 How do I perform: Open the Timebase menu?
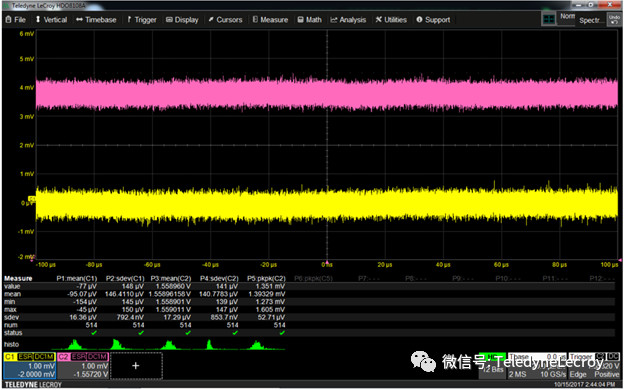click(96, 20)
